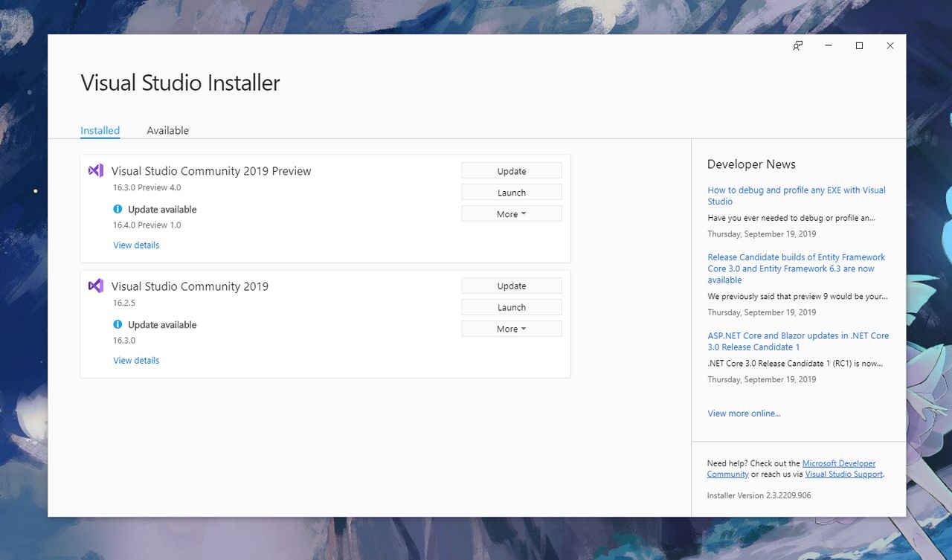Click View more online link
952x560 pixels.
744,413
